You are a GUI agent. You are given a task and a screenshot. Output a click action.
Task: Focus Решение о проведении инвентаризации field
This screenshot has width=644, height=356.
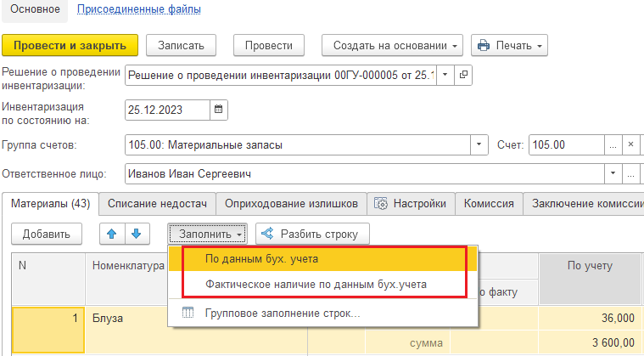(281, 76)
